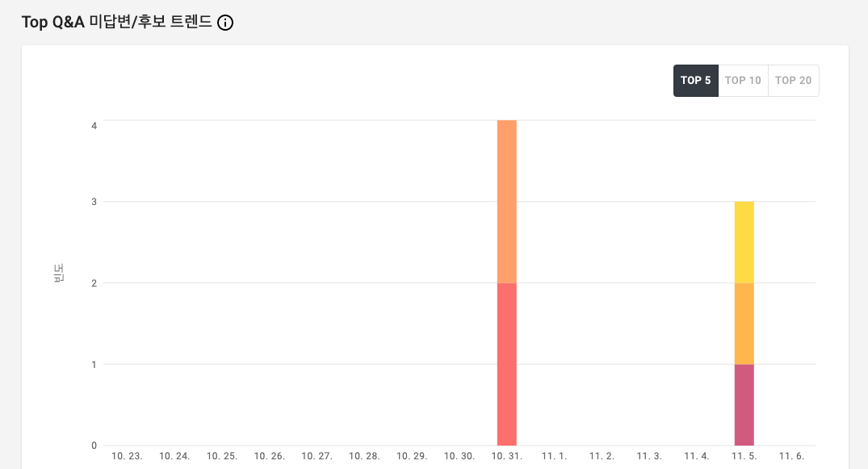
Task: Click the 11. 6. x-axis date label
Action: coord(791,456)
